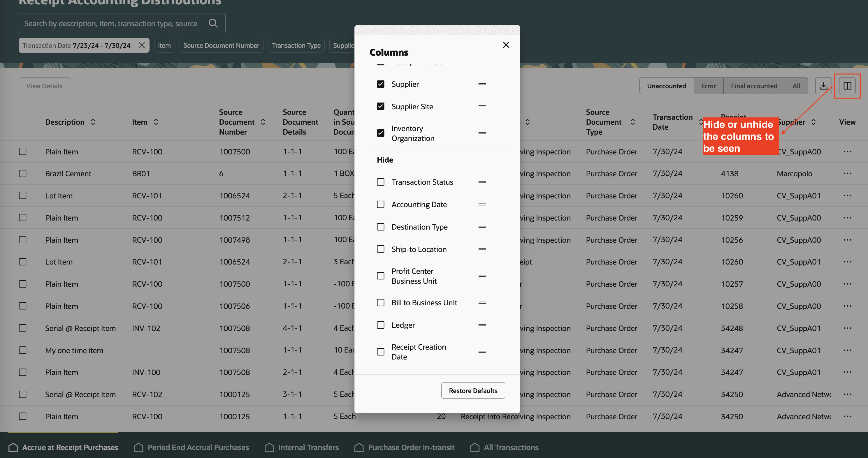
Task: Select the All status filter
Action: click(796, 86)
